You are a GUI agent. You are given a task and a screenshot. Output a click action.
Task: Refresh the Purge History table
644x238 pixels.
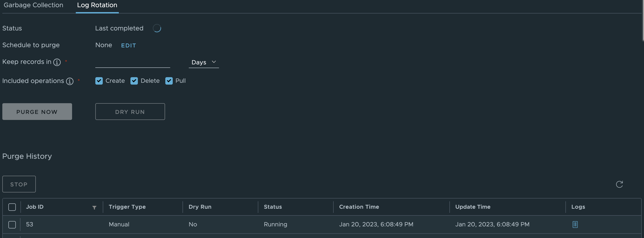[x=619, y=184]
